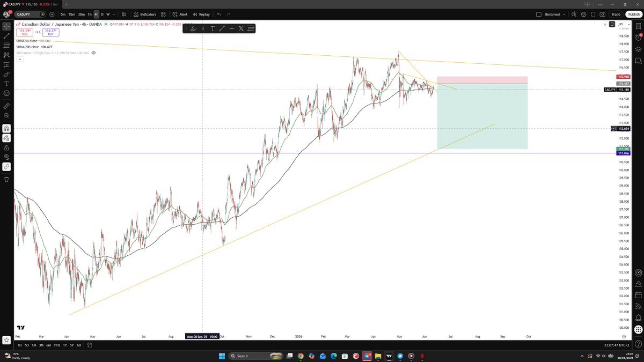The image size is (644, 362).
Task: Select the text annotation tool in left sidebar
Action: click(x=6, y=84)
